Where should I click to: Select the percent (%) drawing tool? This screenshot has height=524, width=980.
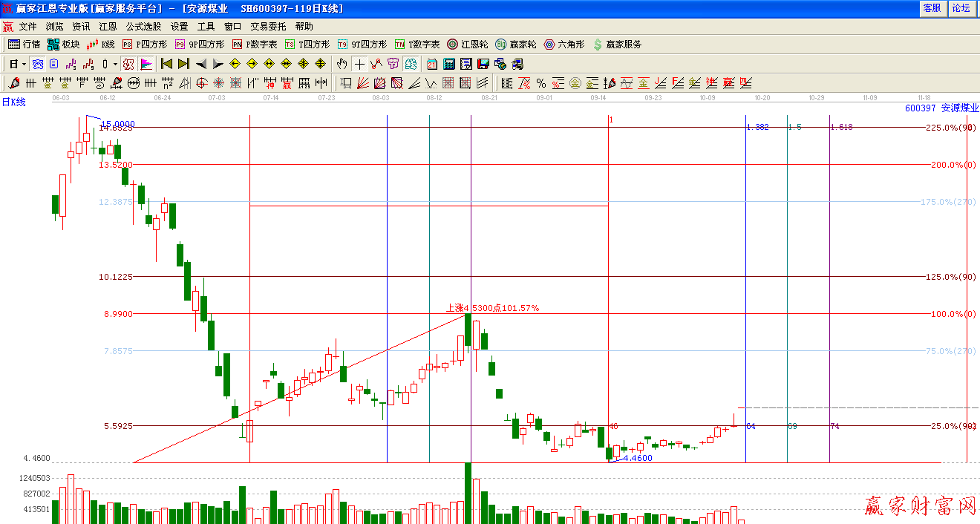(x=541, y=83)
